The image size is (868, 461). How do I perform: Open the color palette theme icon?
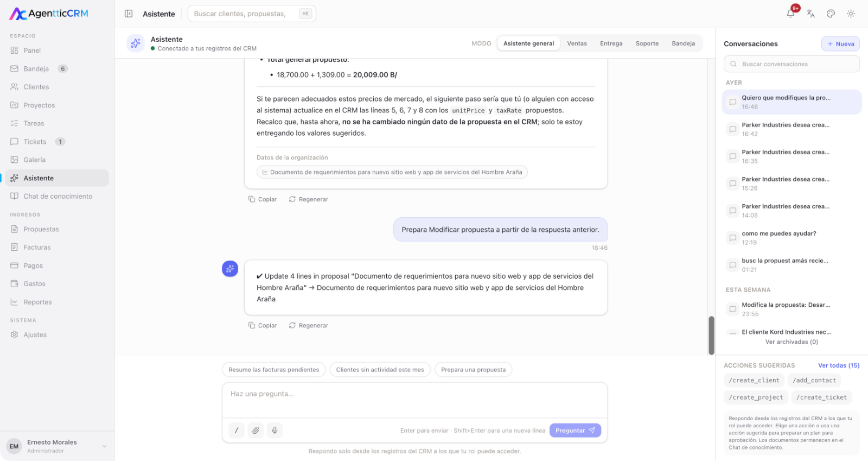(x=831, y=14)
